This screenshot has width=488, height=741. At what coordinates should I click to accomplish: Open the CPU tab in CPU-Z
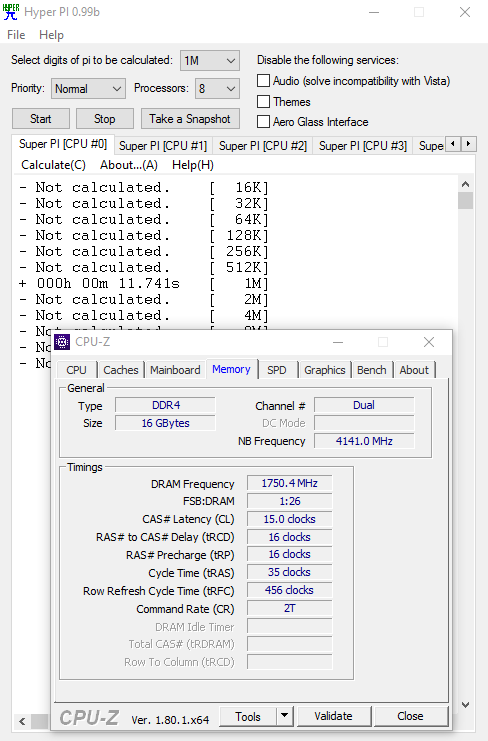pos(77,370)
